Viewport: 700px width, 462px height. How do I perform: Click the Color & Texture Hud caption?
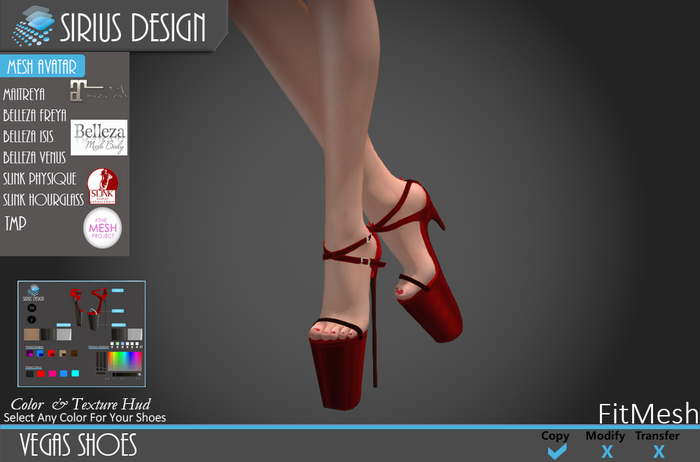tap(81, 404)
